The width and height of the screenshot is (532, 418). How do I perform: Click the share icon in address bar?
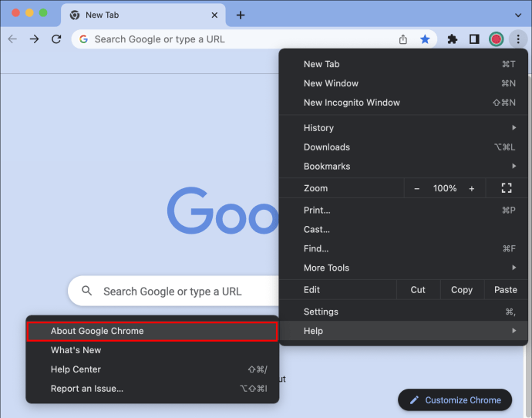[x=402, y=39]
